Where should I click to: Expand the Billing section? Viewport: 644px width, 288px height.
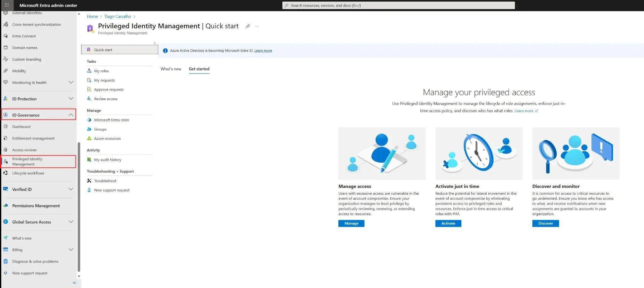[71, 249]
